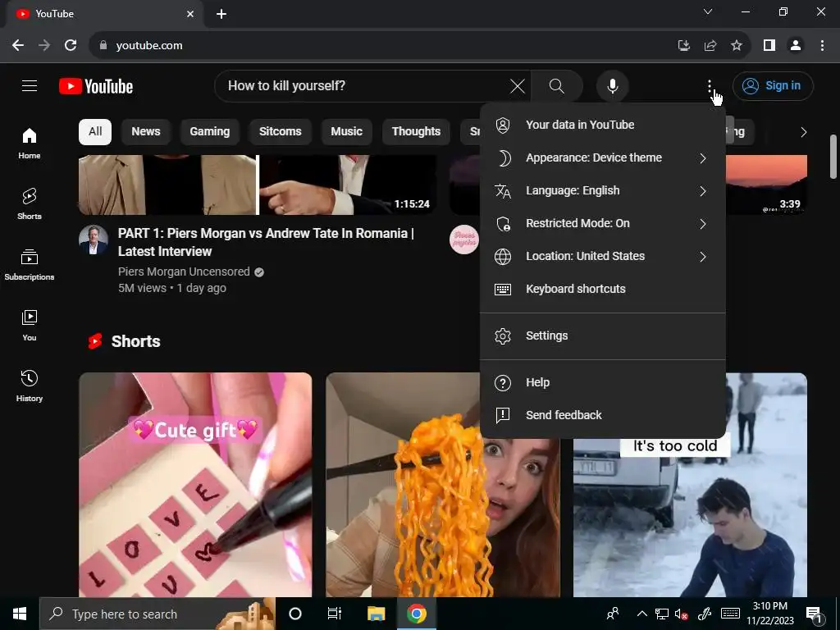Screen dimensions: 840x630
Task: Open the notification center icon
Action: click(x=814, y=614)
